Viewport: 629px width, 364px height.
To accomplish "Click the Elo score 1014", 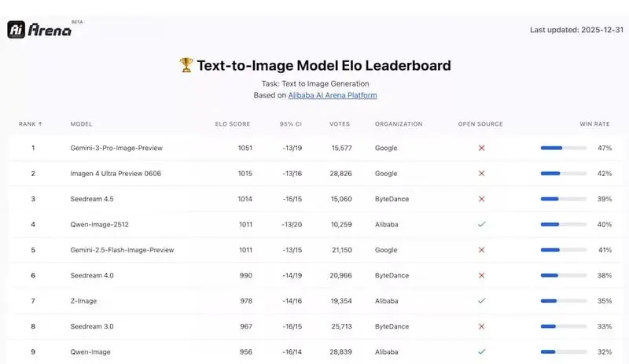I will click(x=245, y=199).
